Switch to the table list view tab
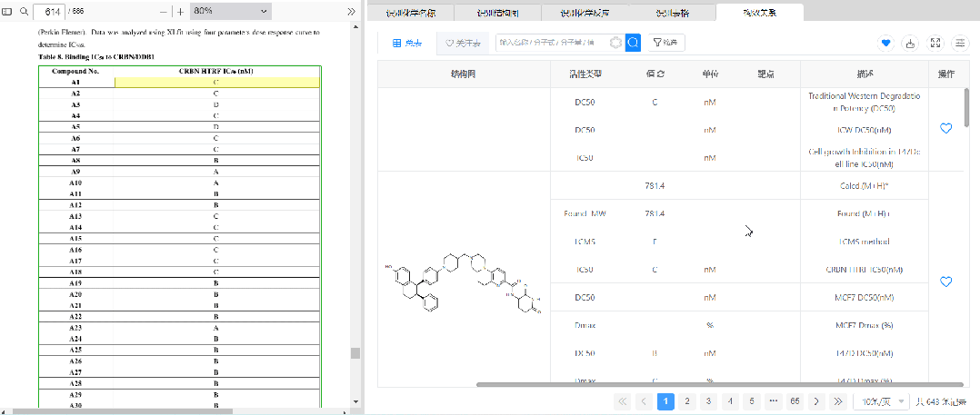This screenshot has width=980, height=415. [407, 43]
